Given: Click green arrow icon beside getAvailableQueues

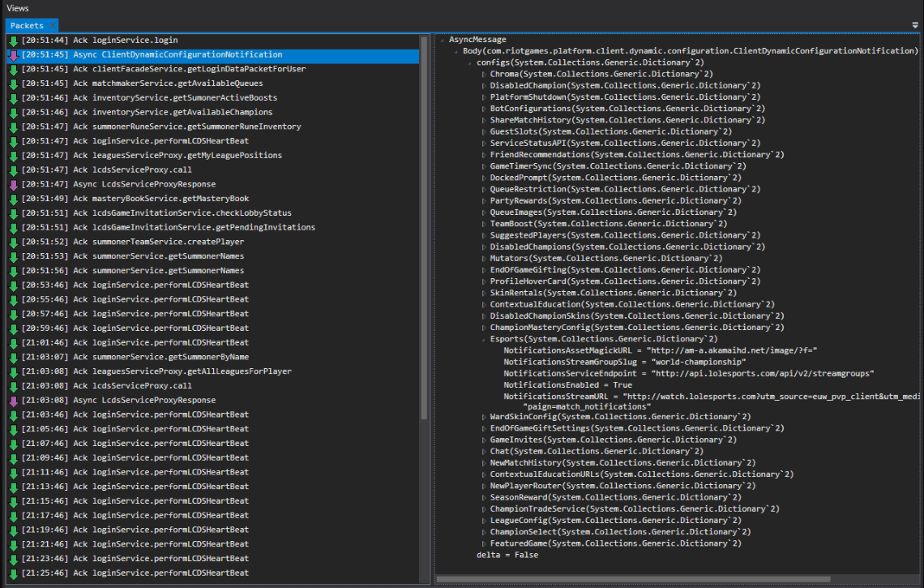Looking at the screenshot, I should tap(14, 84).
